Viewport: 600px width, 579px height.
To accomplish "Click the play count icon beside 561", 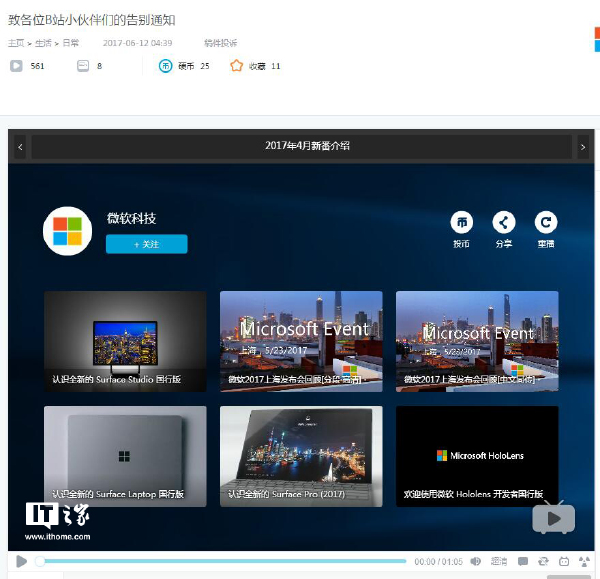I will pos(16,66).
